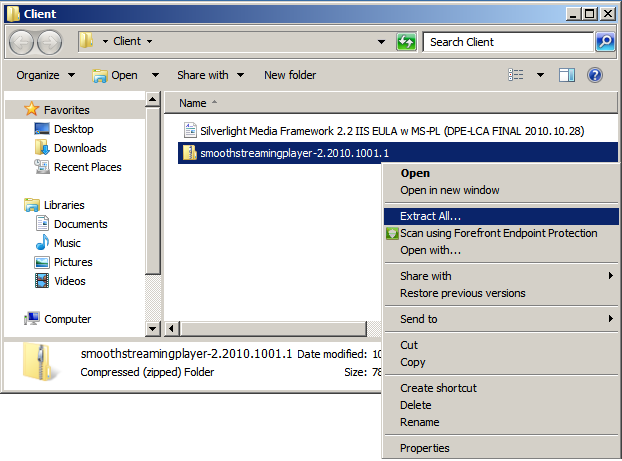622x461 pixels.
Task: Open the Organize dropdown menu
Action: 45,75
